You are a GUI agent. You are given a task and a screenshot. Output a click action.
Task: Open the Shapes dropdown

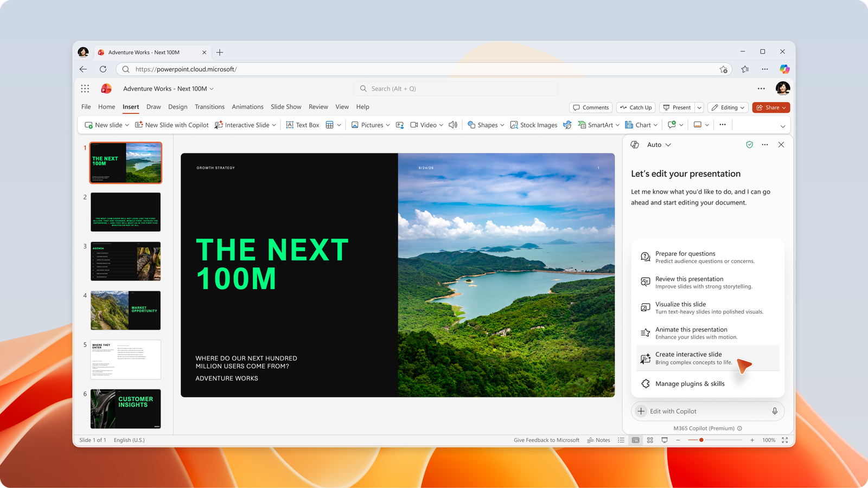point(502,125)
